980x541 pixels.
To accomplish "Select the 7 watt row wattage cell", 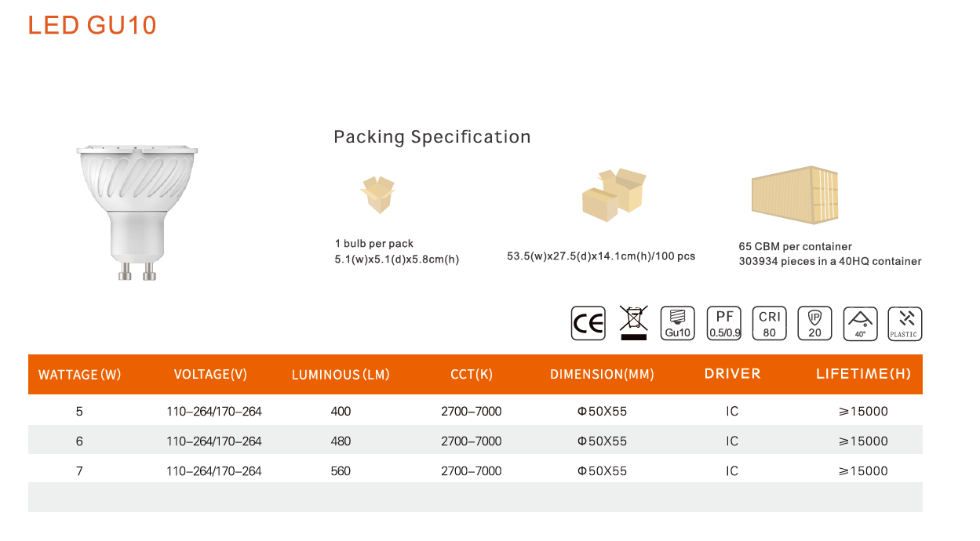I will pos(79,470).
